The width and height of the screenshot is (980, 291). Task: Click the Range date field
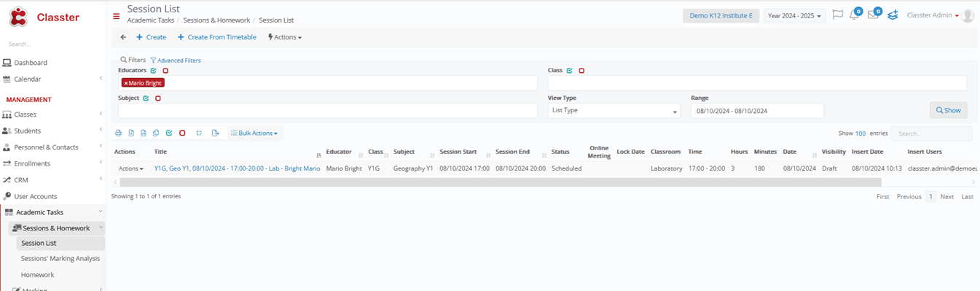coord(757,110)
